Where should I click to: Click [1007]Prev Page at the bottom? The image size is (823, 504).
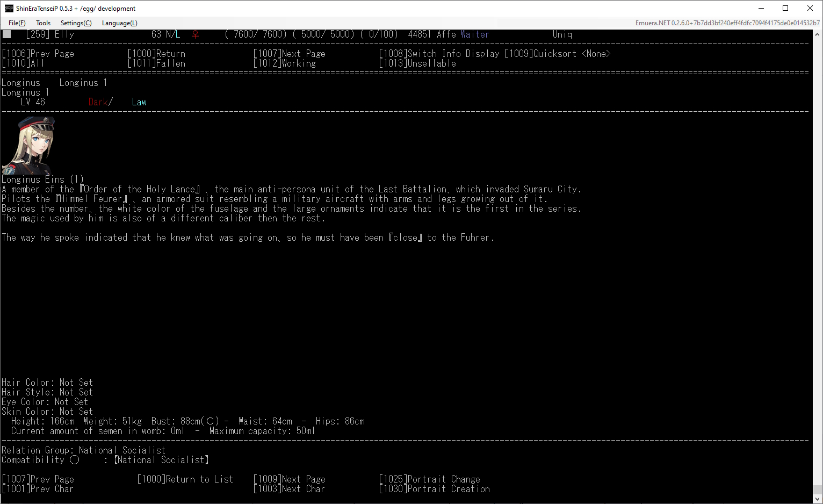click(38, 479)
